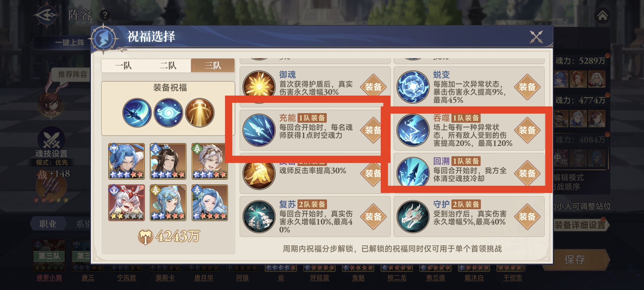Click the 复苏 blessing icon
The image size is (644, 290).
point(259,217)
